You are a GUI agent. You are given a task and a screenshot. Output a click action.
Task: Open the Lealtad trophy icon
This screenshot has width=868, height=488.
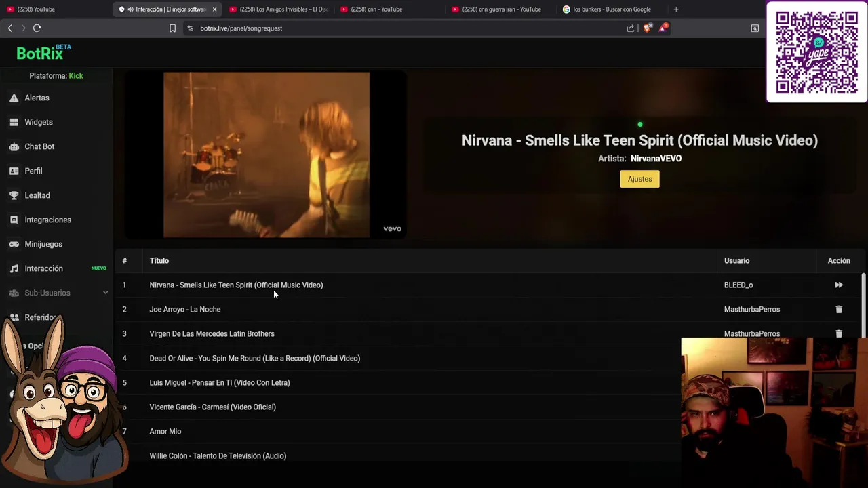(x=14, y=195)
